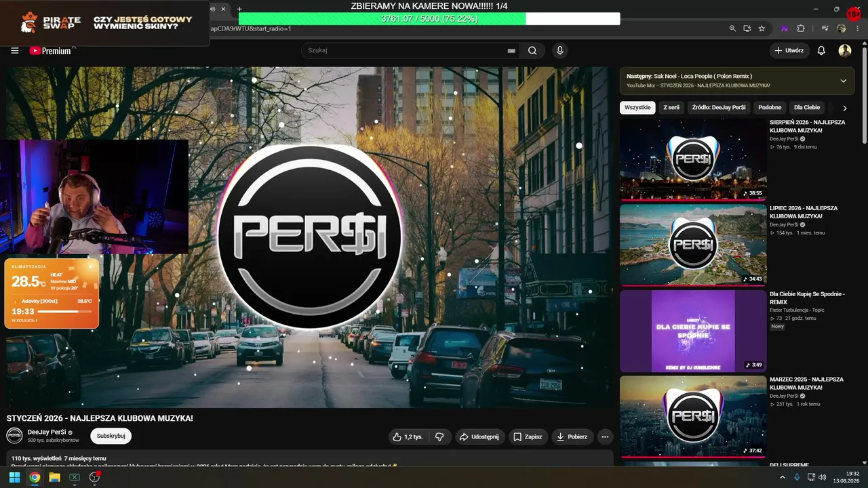Screen dimensions: 868x488
Task: Open MARZEC 2025 video thumbnail
Action: point(693,416)
